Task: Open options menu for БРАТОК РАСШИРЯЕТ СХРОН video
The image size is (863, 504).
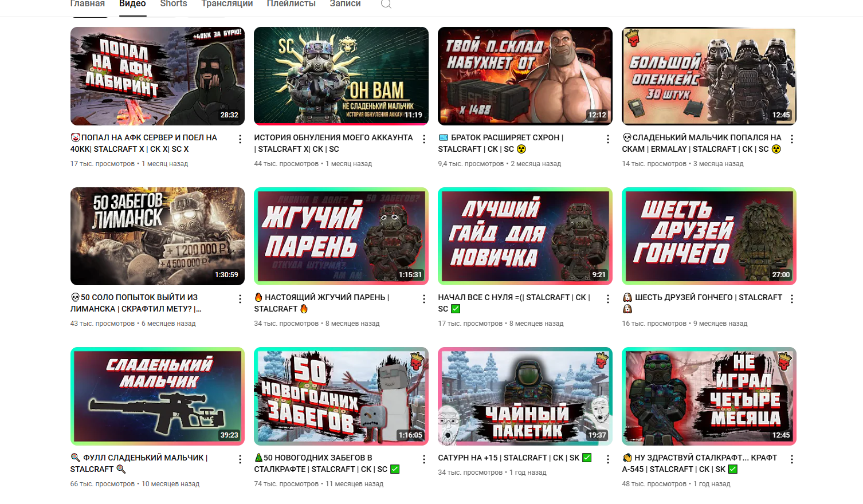Action: coord(608,139)
